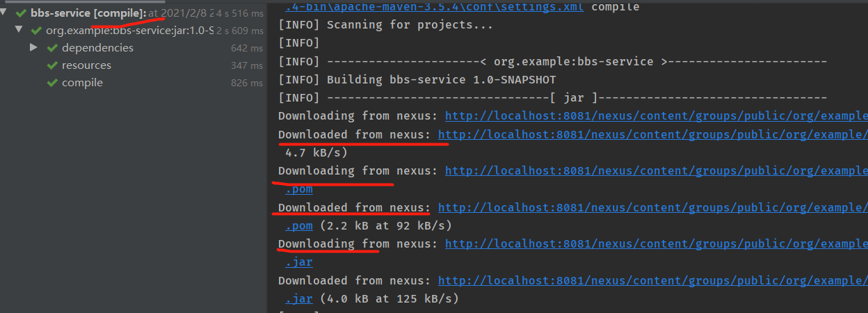Viewport: 868px width, 313px height.
Task: Open the third Downloading from nexus URL
Action: [x=657, y=244]
